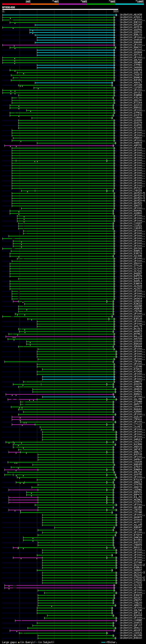Click the green ~80% identity legend bar
Viewport: 146px width, 644px height.
click(x=101, y=4)
